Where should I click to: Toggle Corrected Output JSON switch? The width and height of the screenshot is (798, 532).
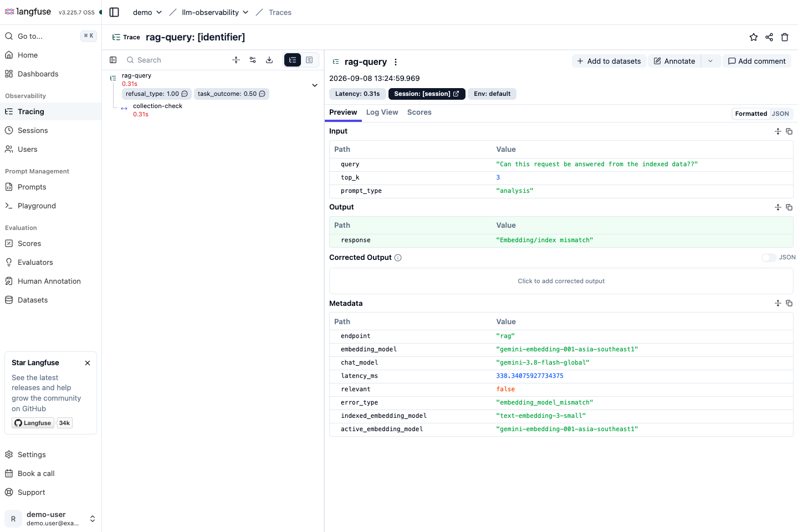click(769, 258)
